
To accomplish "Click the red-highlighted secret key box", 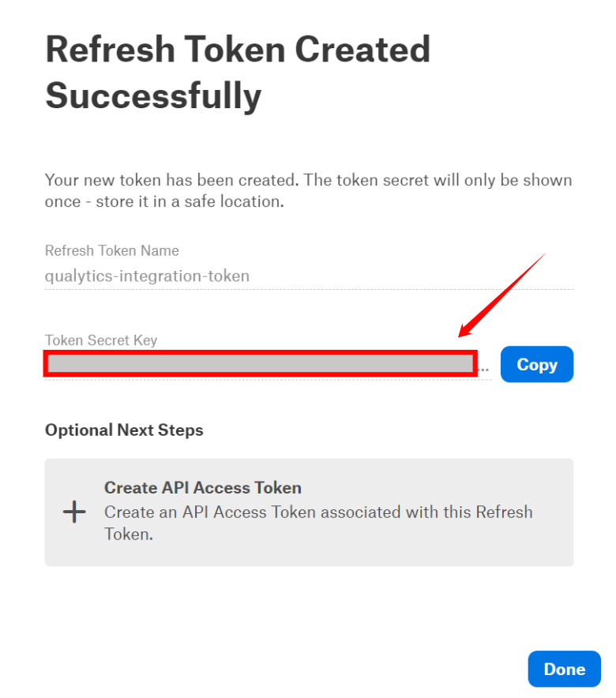I will click(x=261, y=364).
